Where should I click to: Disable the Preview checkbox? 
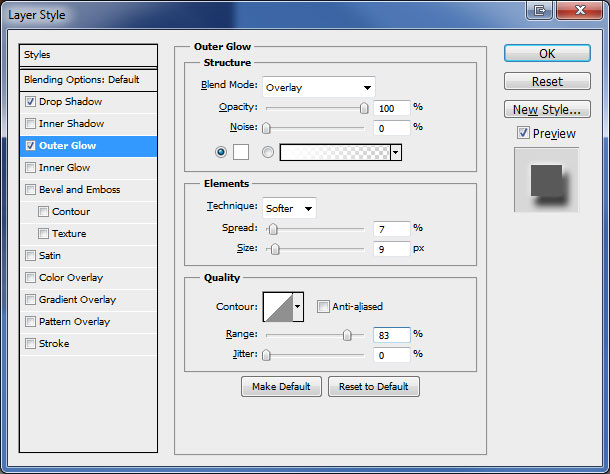(523, 134)
